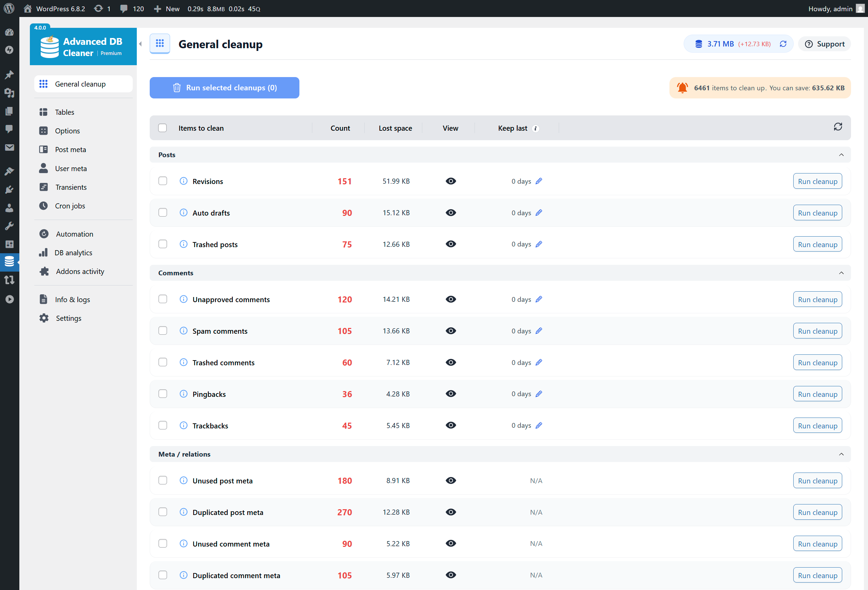The height and width of the screenshot is (590, 868).
Task: Click the table refresh icon in header
Action: click(x=838, y=127)
